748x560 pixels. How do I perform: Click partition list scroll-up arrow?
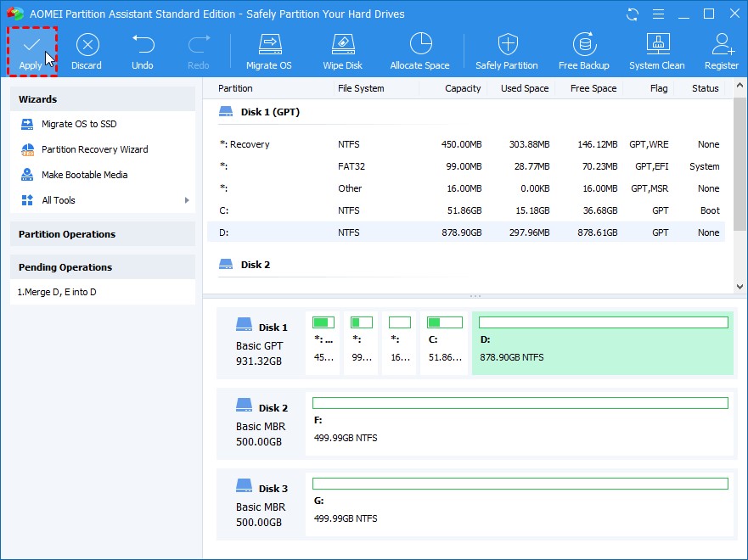(740, 86)
